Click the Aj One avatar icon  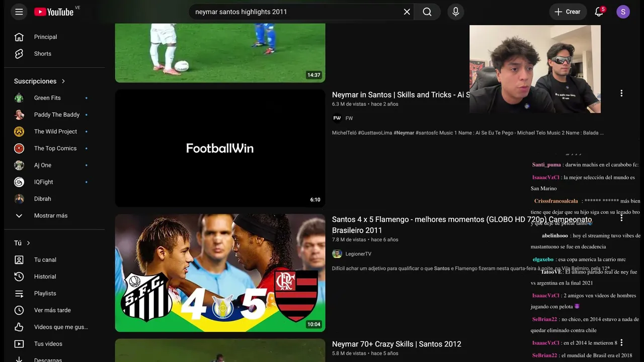[x=19, y=165]
